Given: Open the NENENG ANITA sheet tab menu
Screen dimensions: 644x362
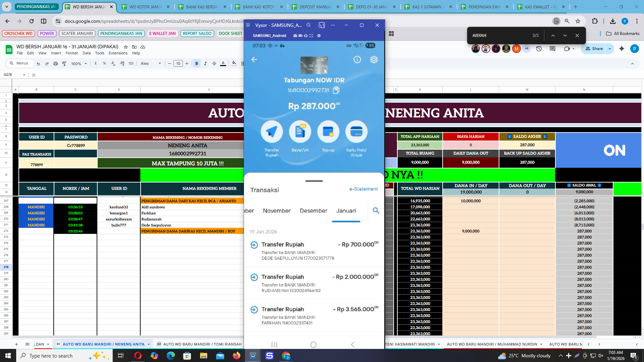Looking at the screenshot, I should [x=149, y=344].
